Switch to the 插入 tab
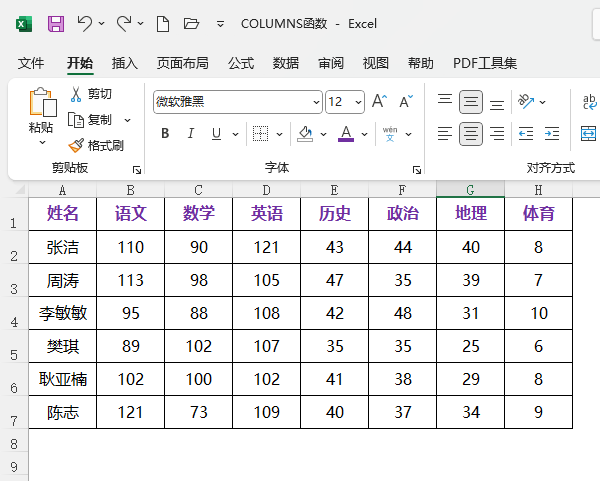Viewport: 600px width, 481px height. click(x=125, y=63)
